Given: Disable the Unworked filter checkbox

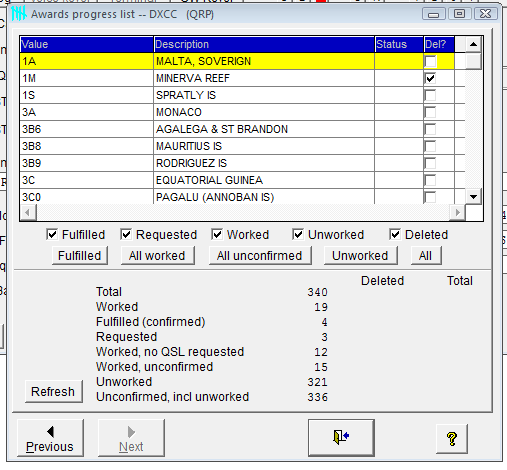Looking at the screenshot, I should tap(298, 234).
